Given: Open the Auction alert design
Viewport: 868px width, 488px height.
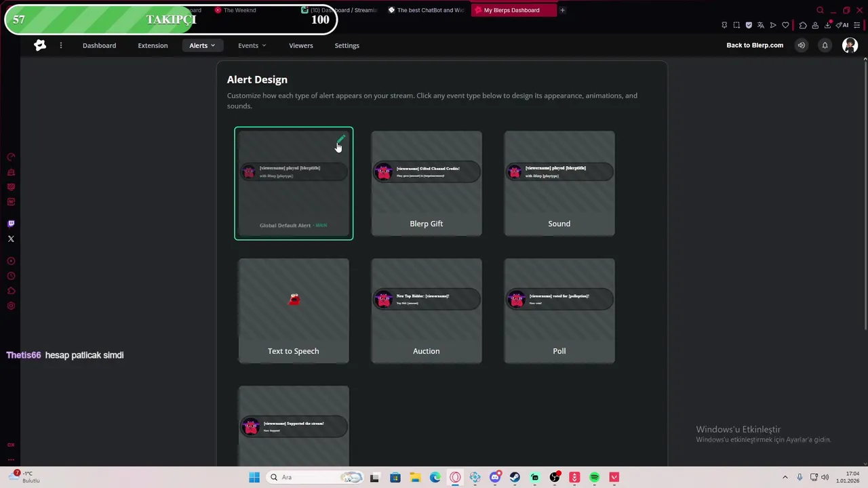Looking at the screenshot, I should tap(427, 311).
